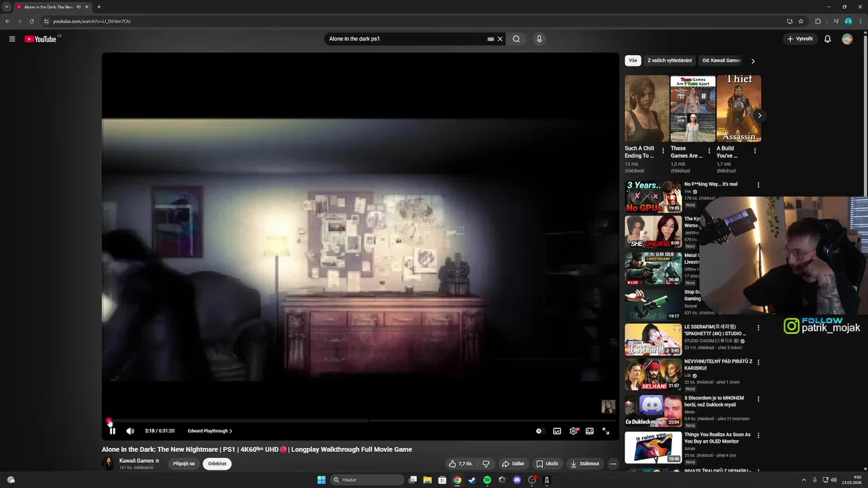Open options for LE SSERAFIM video
Viewport: 868px width, 488px height.
click(758, 328)
